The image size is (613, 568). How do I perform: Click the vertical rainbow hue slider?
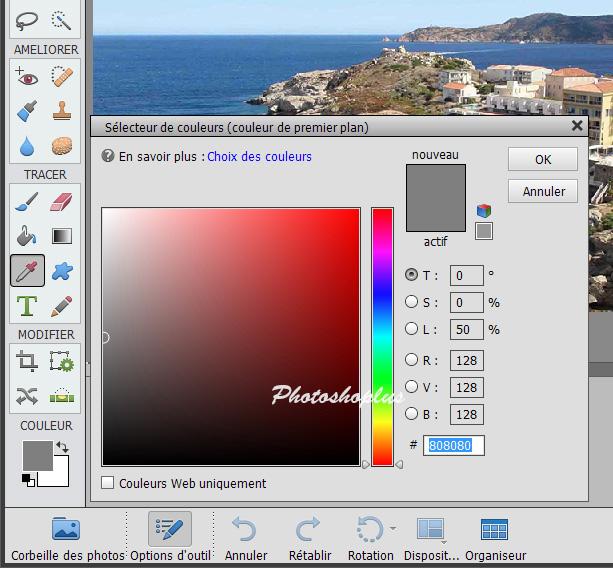click(x=382, y=336)
